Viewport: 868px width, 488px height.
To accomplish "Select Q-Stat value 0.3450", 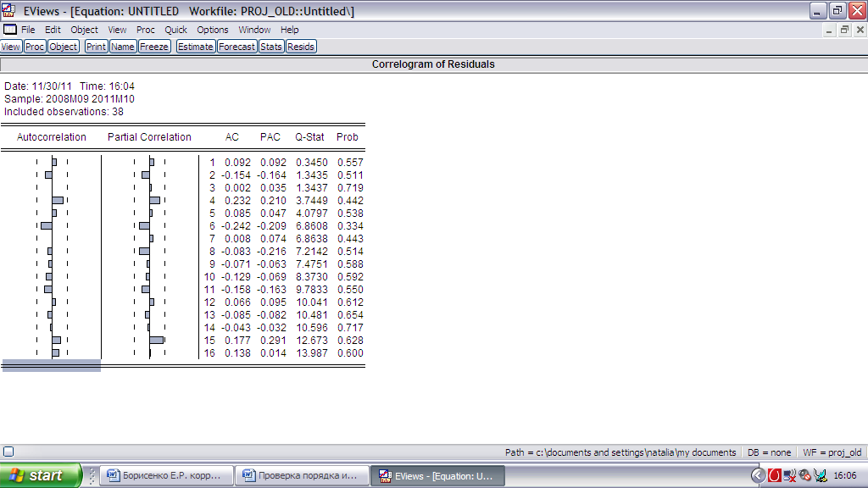I will click(x=312, y=163).
